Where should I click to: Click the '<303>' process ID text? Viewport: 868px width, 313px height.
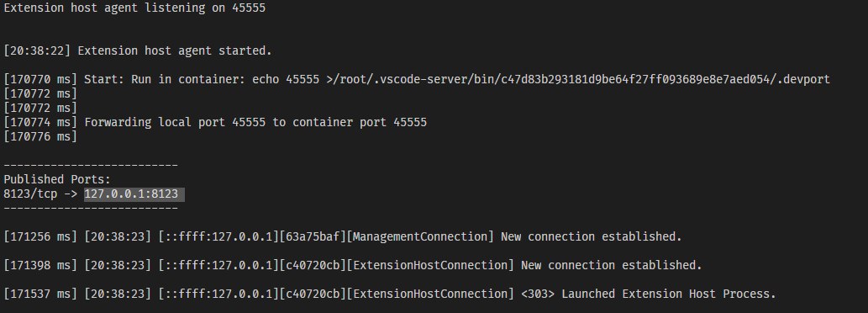tap(538, 294)
